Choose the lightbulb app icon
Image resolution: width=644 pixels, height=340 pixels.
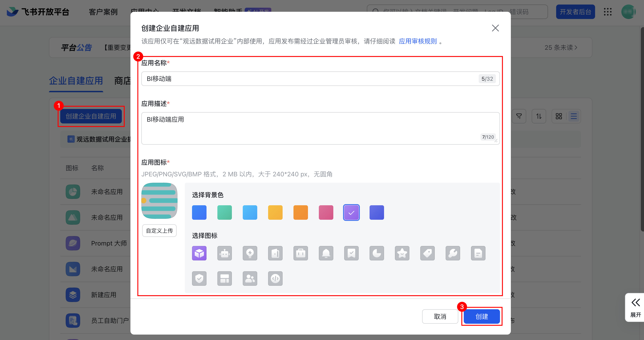(x=250, y=253)
